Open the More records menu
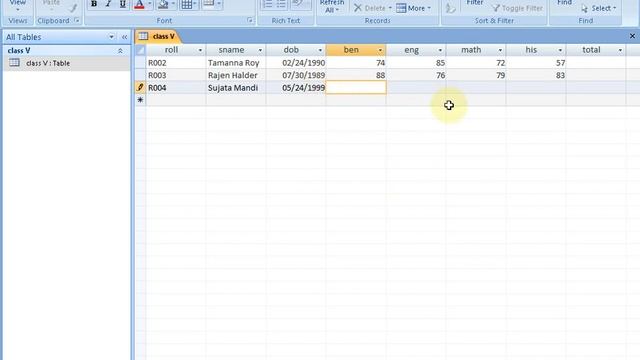The height and width of the screenshot is (360, 640). [x=413, y=8]
